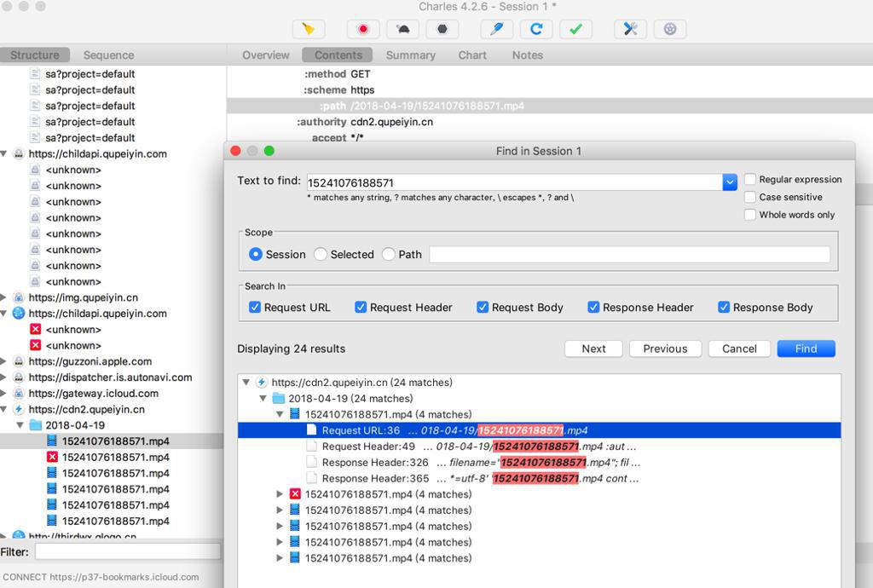The width and height of the screenshot is (873, 588).
Task: Tick the Case sensitive checkbox
Action: (750, 197)
